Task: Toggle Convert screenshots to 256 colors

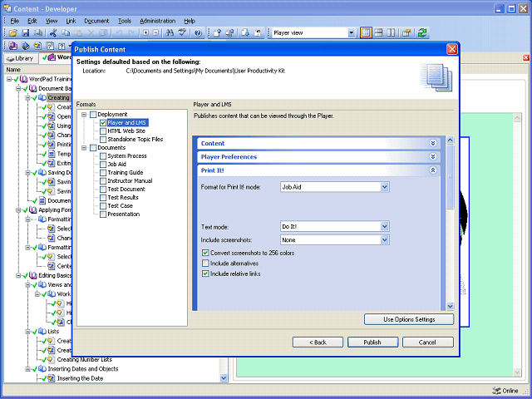Action: (x=205, y=253)
